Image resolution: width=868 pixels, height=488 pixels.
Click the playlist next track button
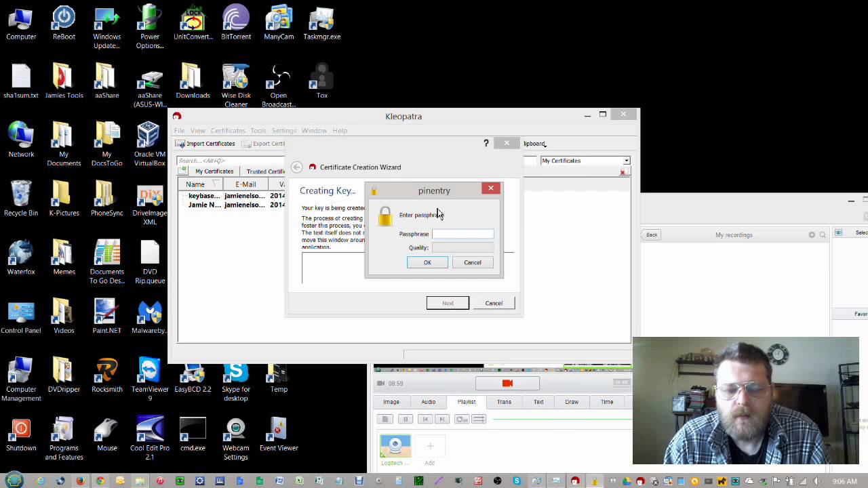click(441, 420)
